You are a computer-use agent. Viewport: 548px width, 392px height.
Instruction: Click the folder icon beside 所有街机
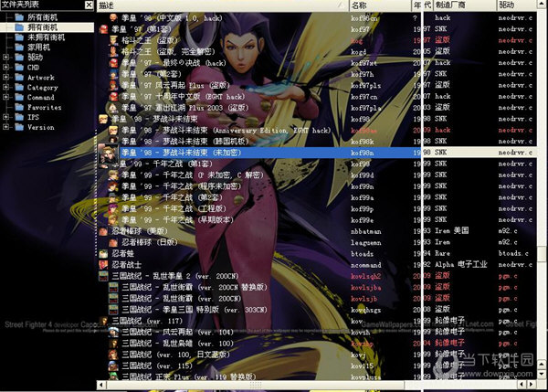pyautogui.click(x=19, y=17)
